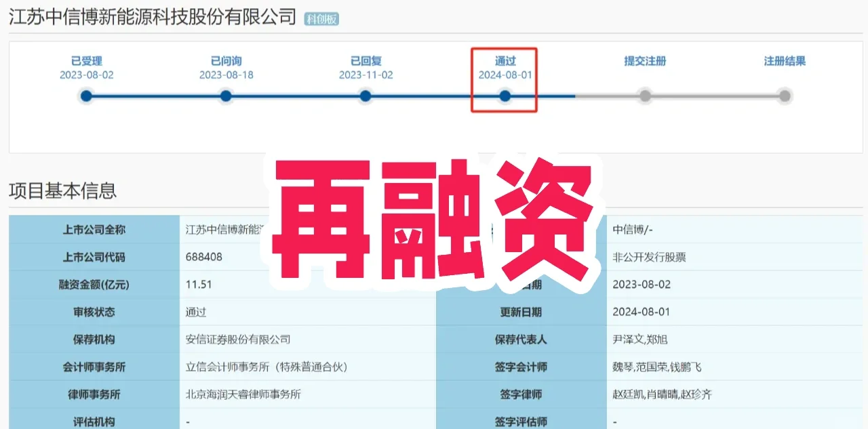Click the highlighted 通过 timeline node dot
The width and height of the screenshot is (868, 429).
505,96
